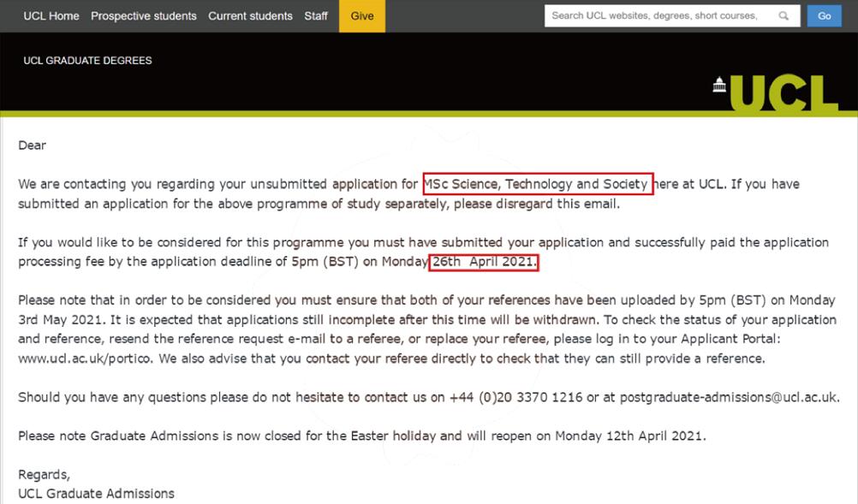Click the Monday 12th April 2021 reopening date
Screen dimensions: 858x504
click(x=630, y=436)
